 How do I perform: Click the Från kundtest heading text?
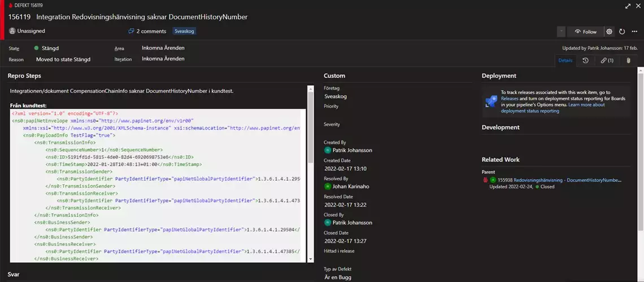coord(28,105)
